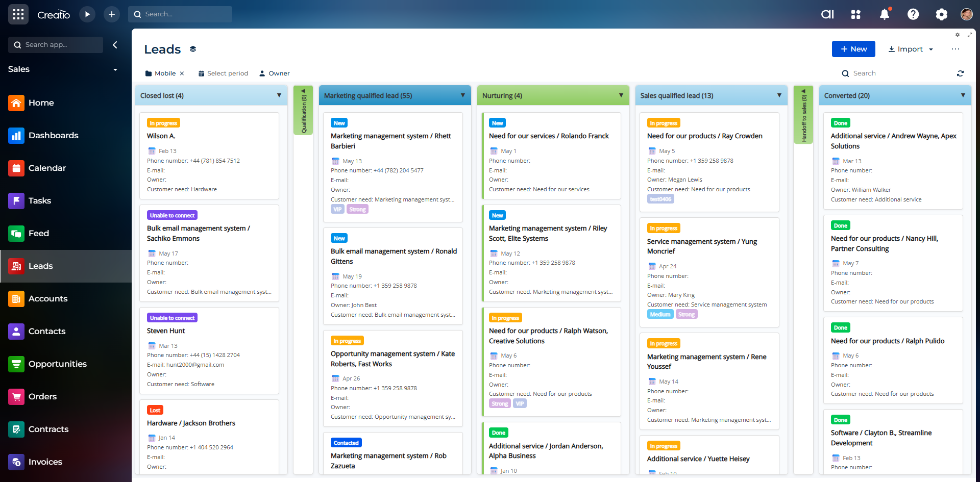Viewport: 980px width, 482px height.
Task: Click the plus quick-add button in top bar
Action: click(x=112, y=14)
